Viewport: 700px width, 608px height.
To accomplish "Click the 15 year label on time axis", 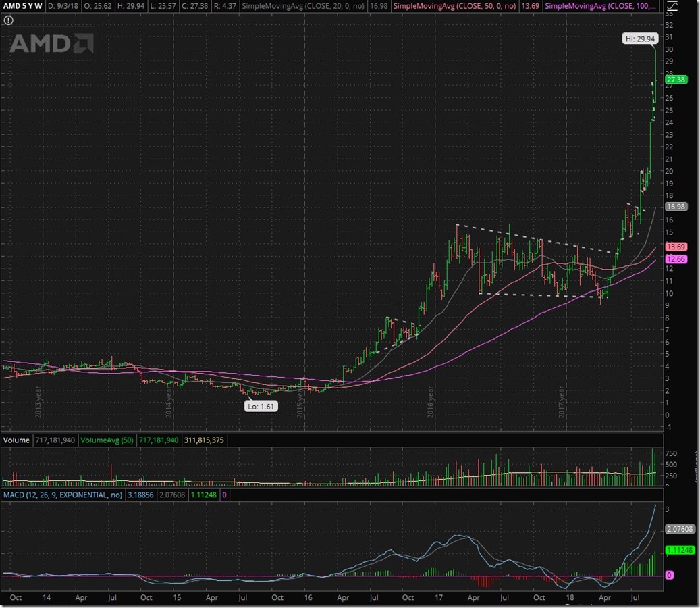I will click(177, 598).
